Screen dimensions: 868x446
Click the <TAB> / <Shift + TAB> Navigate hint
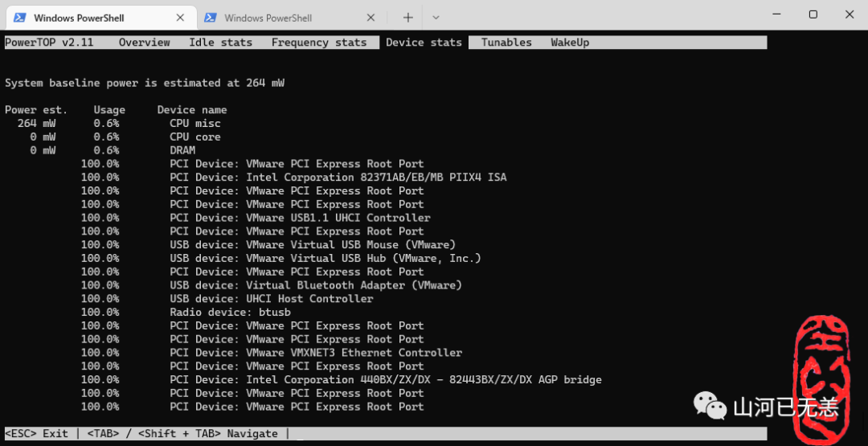(x=182, y=434)
